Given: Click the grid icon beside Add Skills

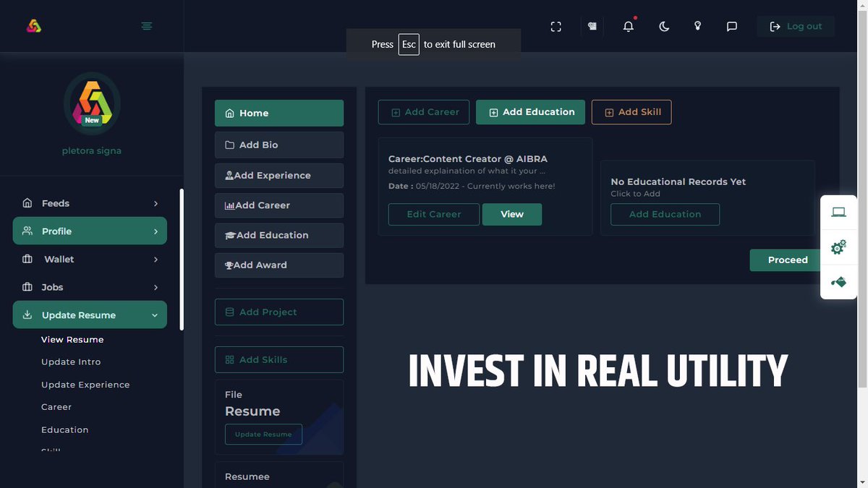Looking at the screenshot, I should tap(230, 359).
